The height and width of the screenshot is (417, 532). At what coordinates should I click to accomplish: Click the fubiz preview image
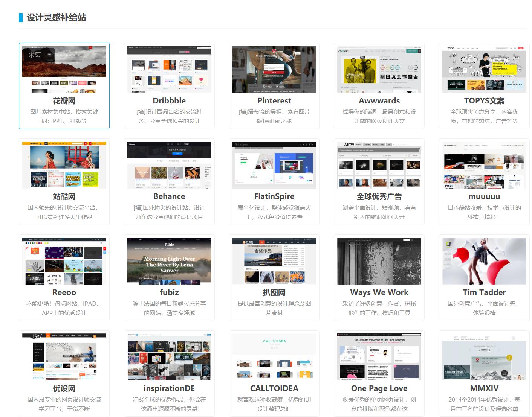[x=169, y=261]
